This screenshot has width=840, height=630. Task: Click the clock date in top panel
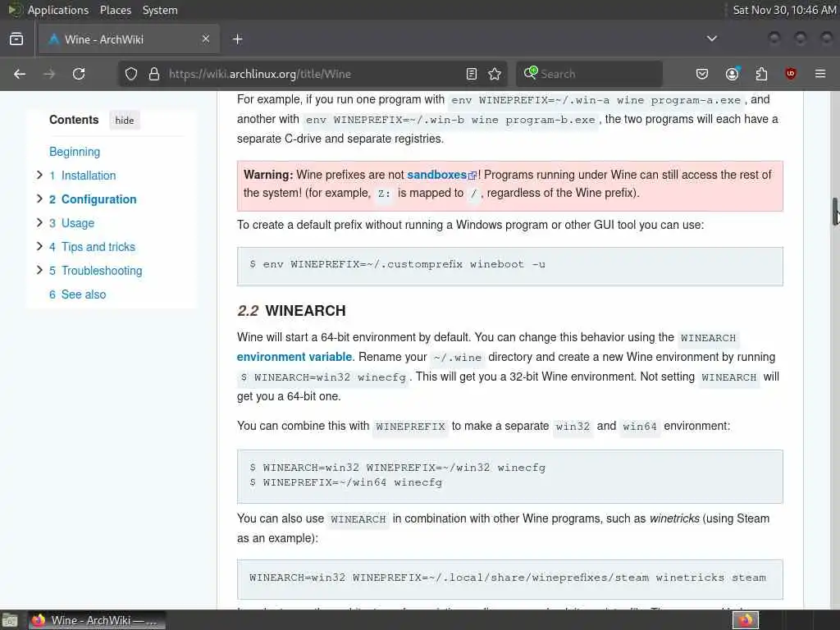click(x=784, y=10)
